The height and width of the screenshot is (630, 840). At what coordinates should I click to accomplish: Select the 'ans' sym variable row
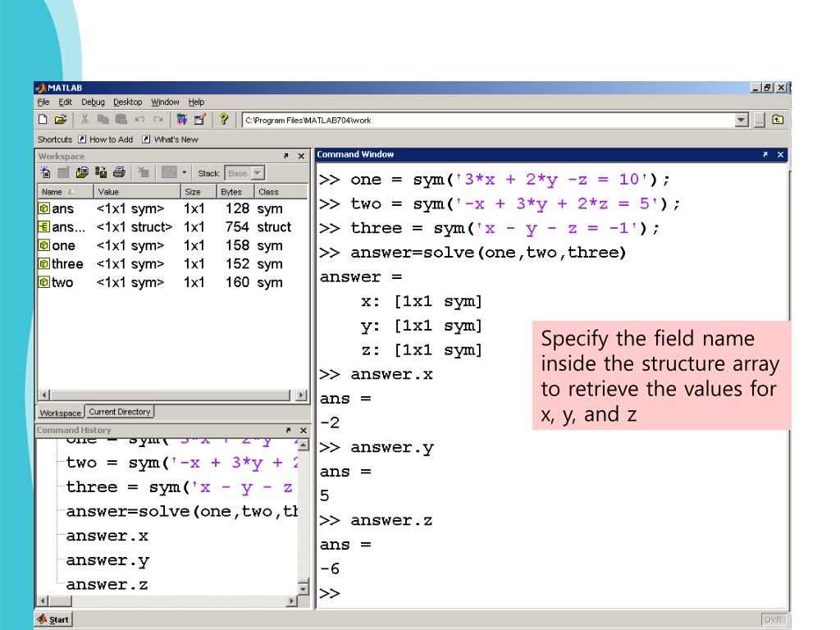click(172, 208)
